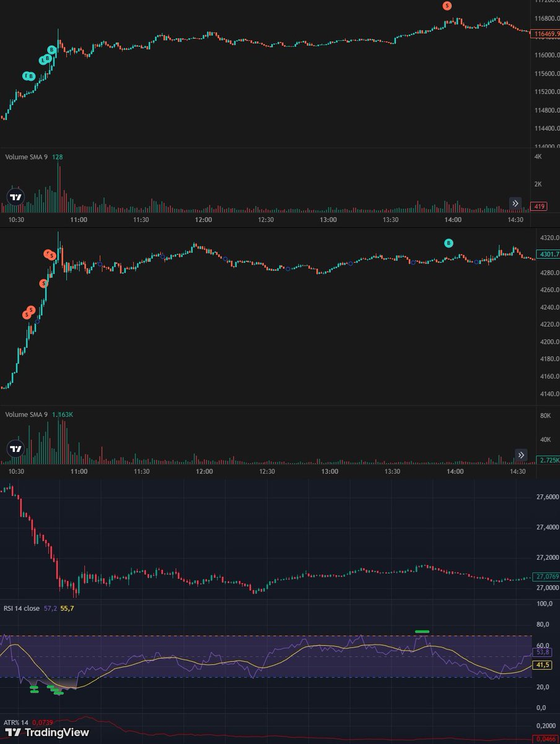
Task: Click the 4240.0 price axis label
Action: [x=550, y=308]
